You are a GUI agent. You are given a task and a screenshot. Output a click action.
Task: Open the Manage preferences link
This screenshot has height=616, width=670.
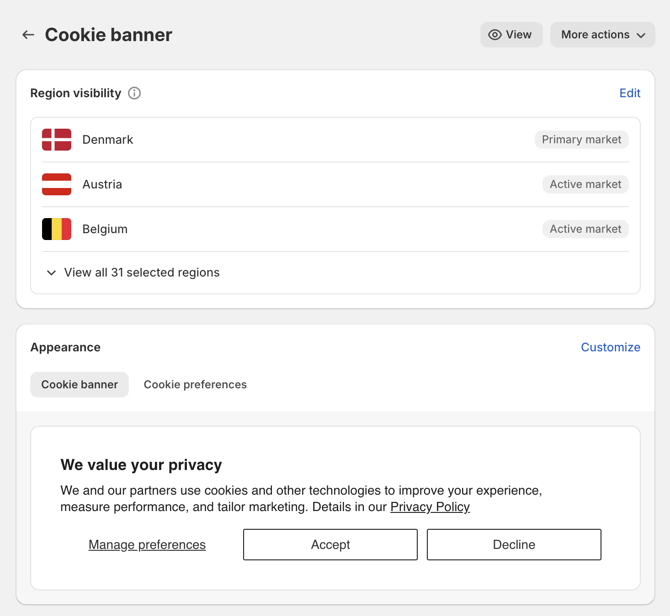tap(147, 545)
